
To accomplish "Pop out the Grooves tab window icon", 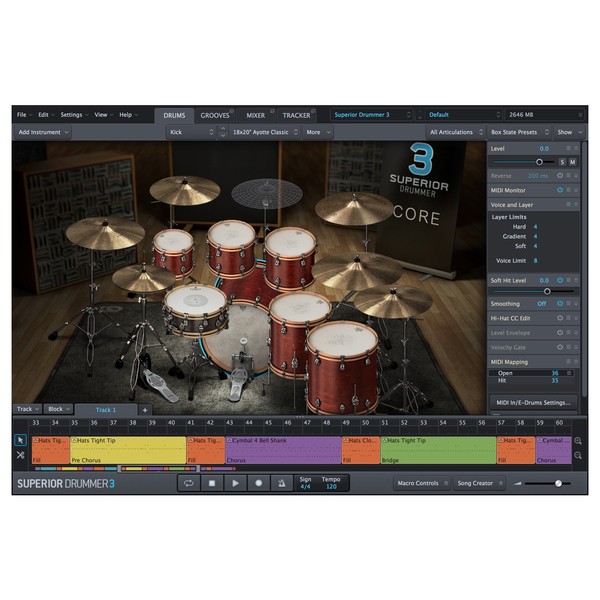I will coord(232,111).
